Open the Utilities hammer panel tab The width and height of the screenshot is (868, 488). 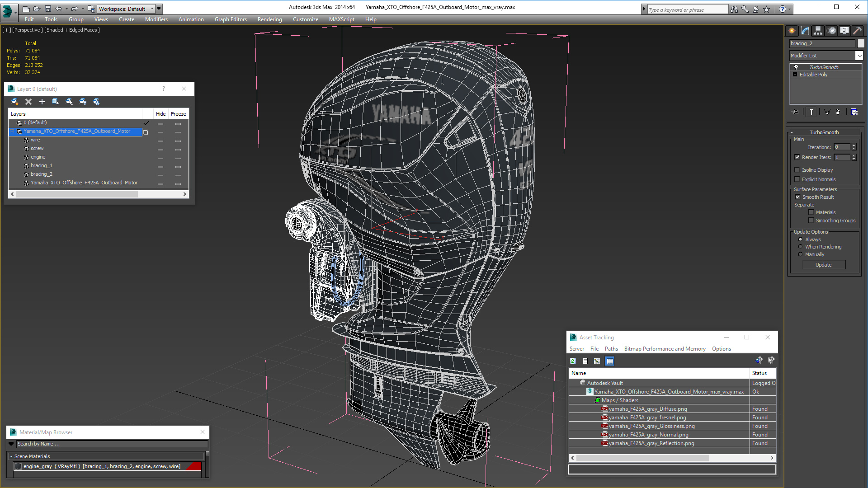tap(857, 31)
